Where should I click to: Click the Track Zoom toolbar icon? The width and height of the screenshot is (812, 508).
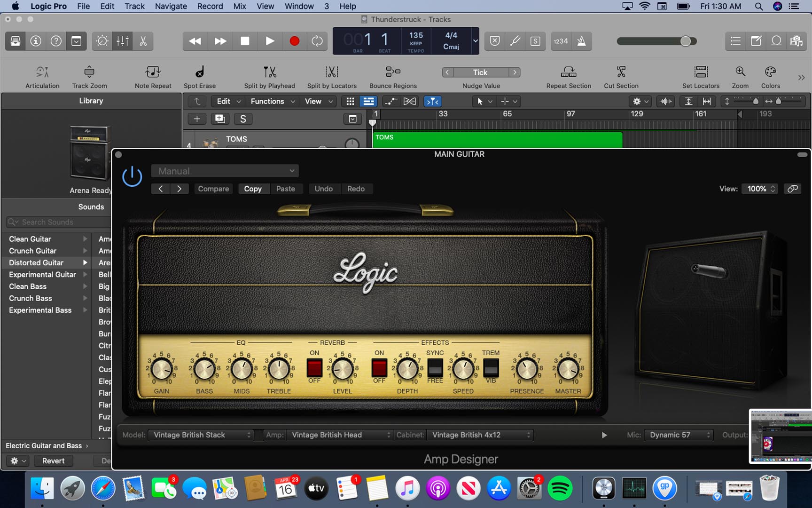89,72
